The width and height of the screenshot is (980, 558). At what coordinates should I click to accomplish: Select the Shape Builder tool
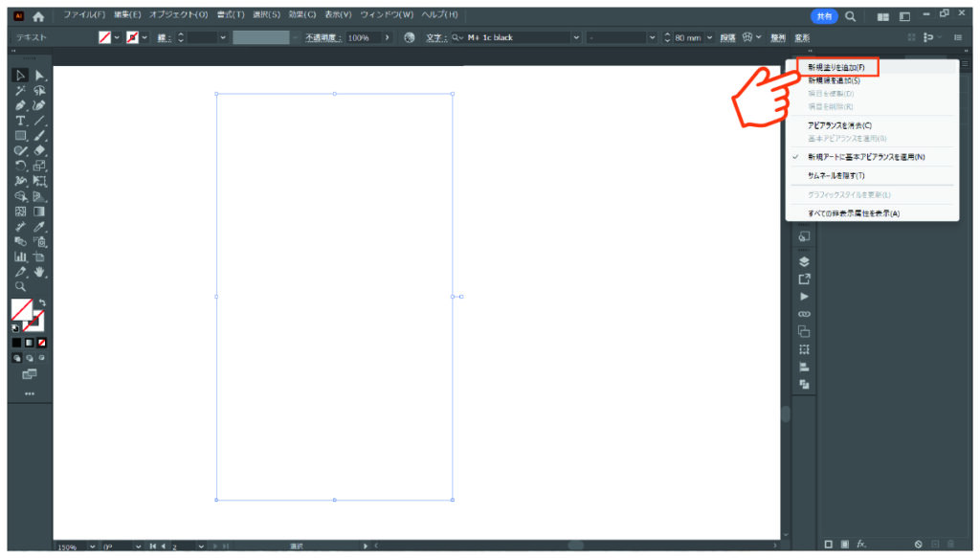(x=20, y=196)
